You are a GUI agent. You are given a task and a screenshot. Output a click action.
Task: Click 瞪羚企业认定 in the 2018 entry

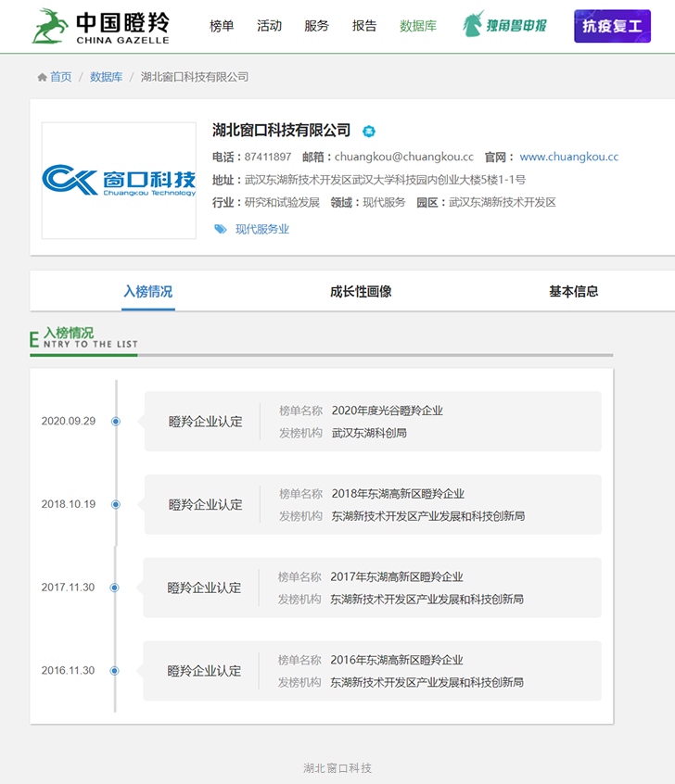click(205, 504)
